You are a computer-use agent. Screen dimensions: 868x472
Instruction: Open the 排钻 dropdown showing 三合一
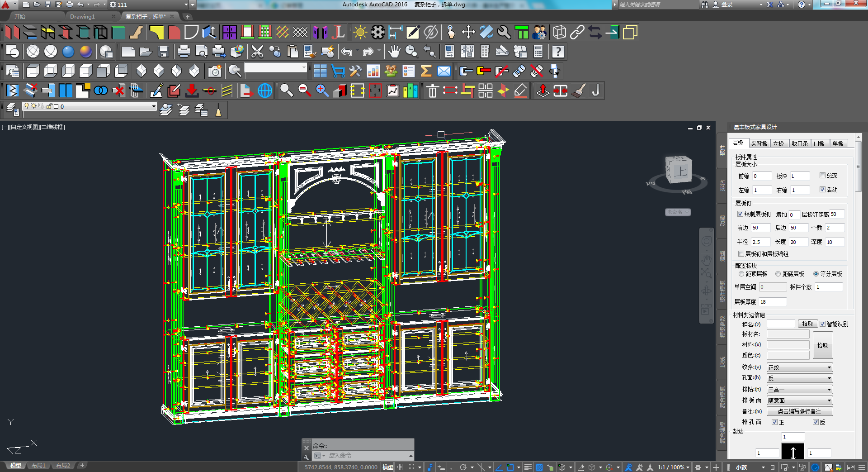click(800, 390)
